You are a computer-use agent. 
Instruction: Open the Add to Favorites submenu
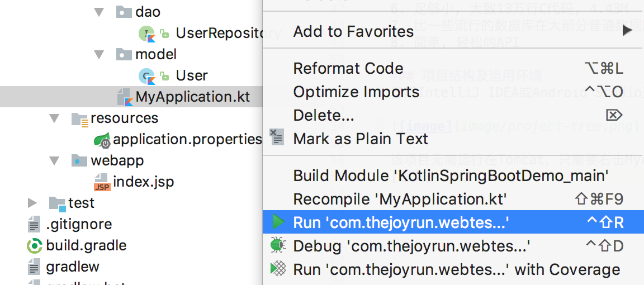pyautogui.click(x=353, y=31)
